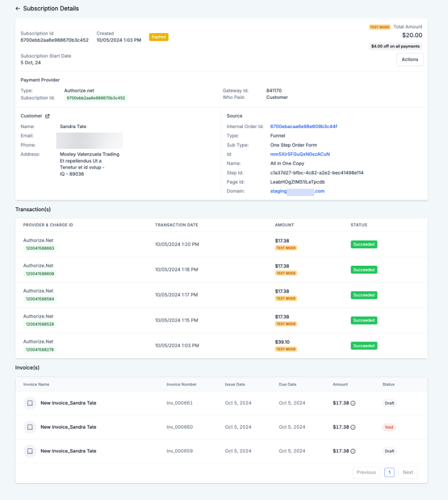Open the funnel Id link mm5Xir5FGuQxN0szACuN
Viewport: 448px width, 500px height.
pos(300,154)
